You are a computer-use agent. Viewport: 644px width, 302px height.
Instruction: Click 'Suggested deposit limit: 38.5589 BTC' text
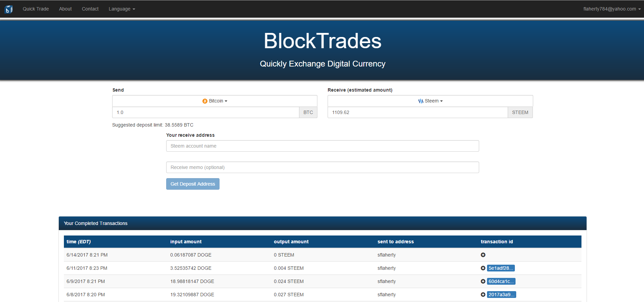[153, 125]
